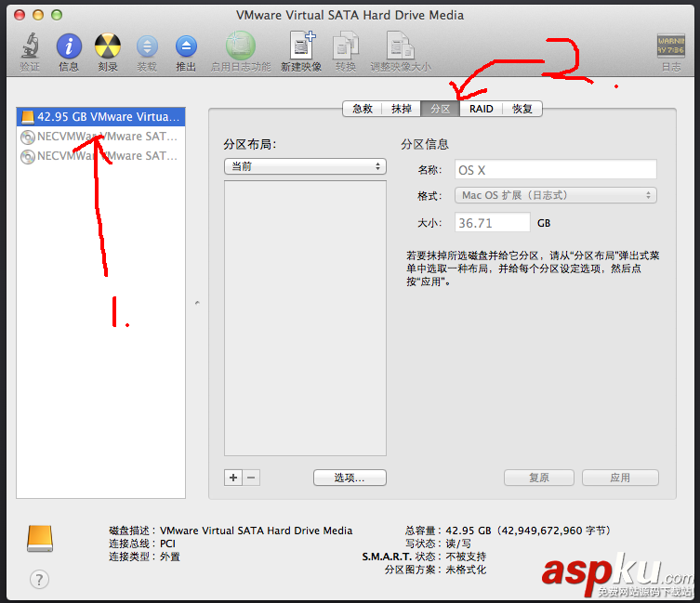Open the Info (信息) toolbar icon
The height and width of the screenshot is (603, 700).
point(69,46)
